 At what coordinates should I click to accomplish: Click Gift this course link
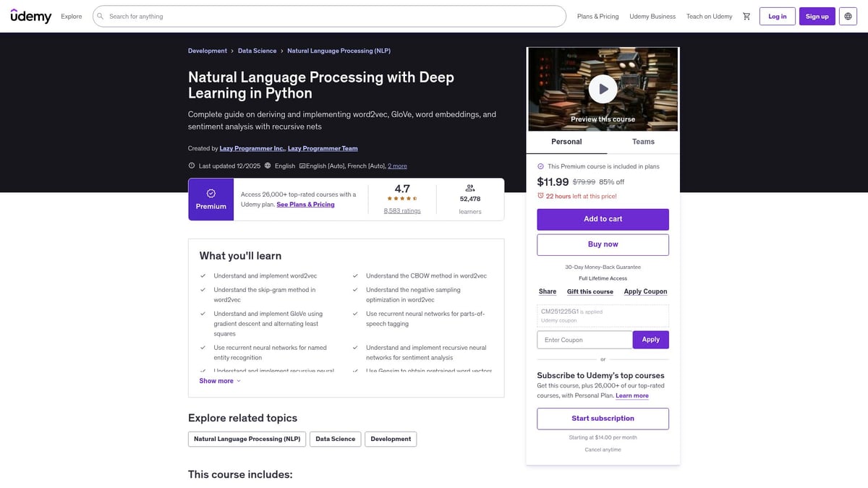[590, 291]
